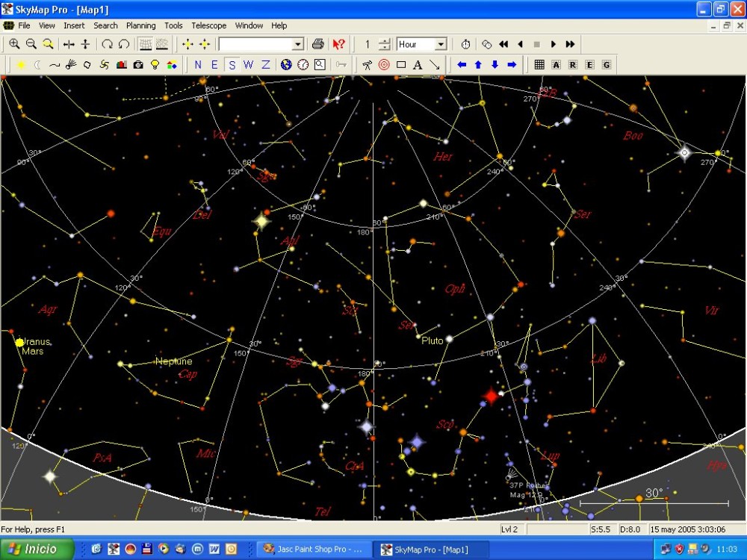
Task: Toggle the crescent moon display icon
Action: pyautogui.click(x=37, y=65)
